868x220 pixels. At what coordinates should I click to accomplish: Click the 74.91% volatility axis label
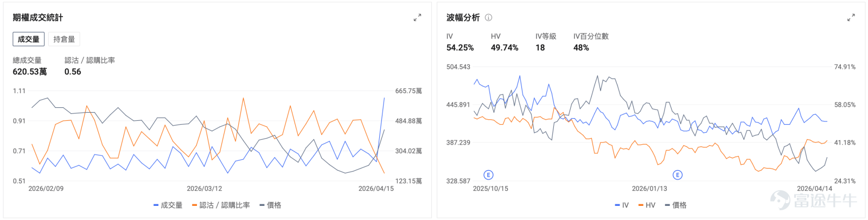coord(845,67)
